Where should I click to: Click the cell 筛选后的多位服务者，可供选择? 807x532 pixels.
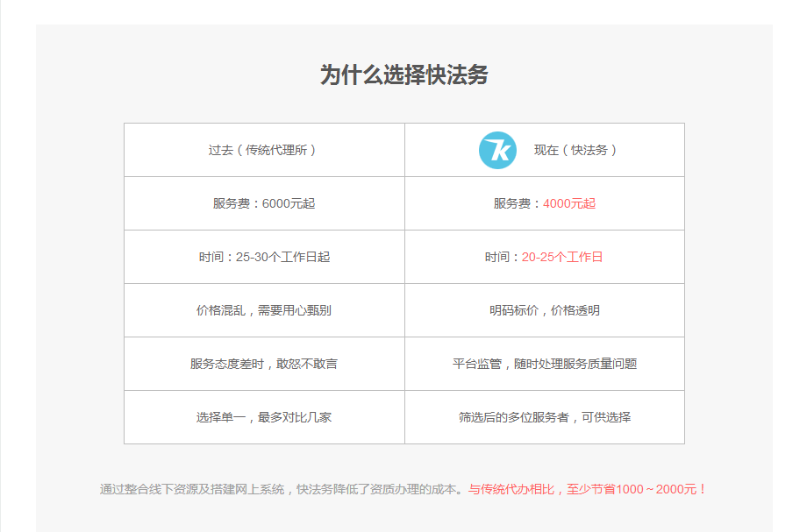(x=545, y=417)
